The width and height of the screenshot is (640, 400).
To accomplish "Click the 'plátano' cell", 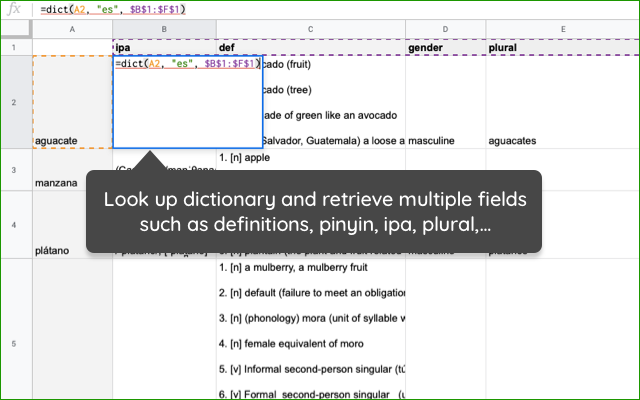I will tap(72, 224).
